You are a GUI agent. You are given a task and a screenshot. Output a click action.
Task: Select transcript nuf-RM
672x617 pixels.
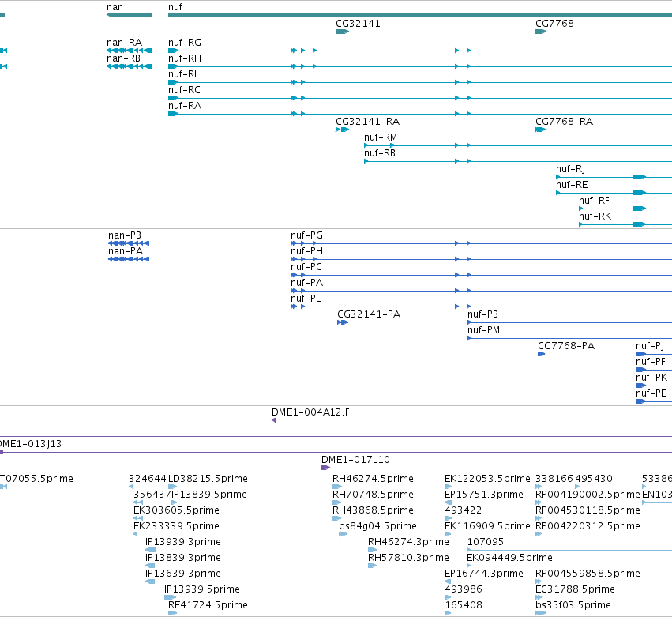[381, 137]
